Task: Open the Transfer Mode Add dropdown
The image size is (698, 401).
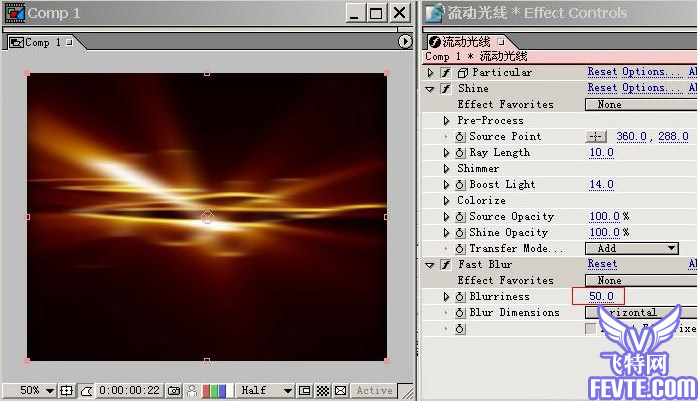Action: tap(632, 248)
